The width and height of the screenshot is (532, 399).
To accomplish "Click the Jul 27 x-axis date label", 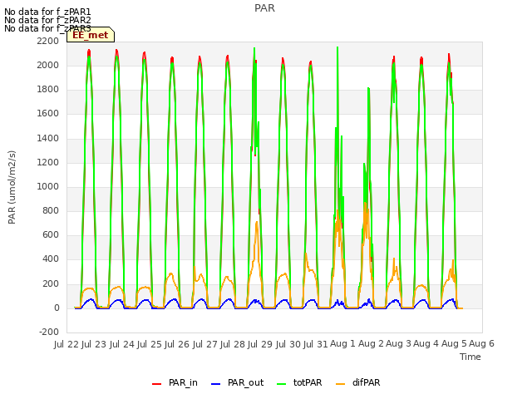I will [x=205, y=344].
